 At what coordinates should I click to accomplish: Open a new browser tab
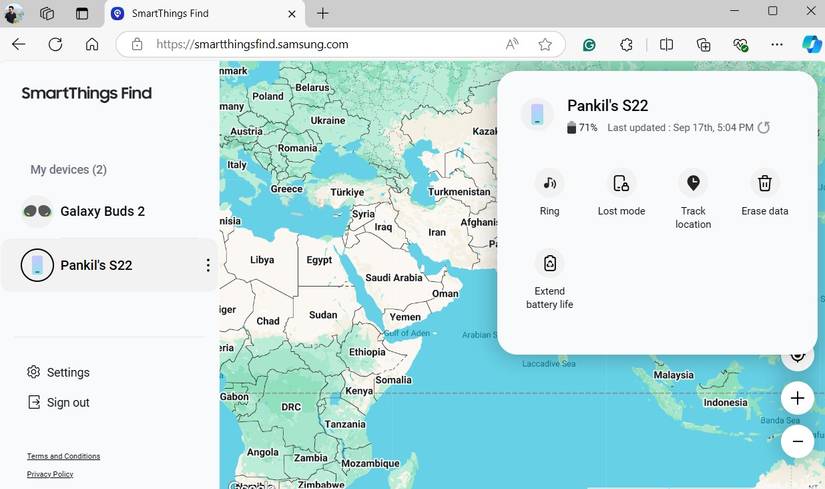click(323, 14)
